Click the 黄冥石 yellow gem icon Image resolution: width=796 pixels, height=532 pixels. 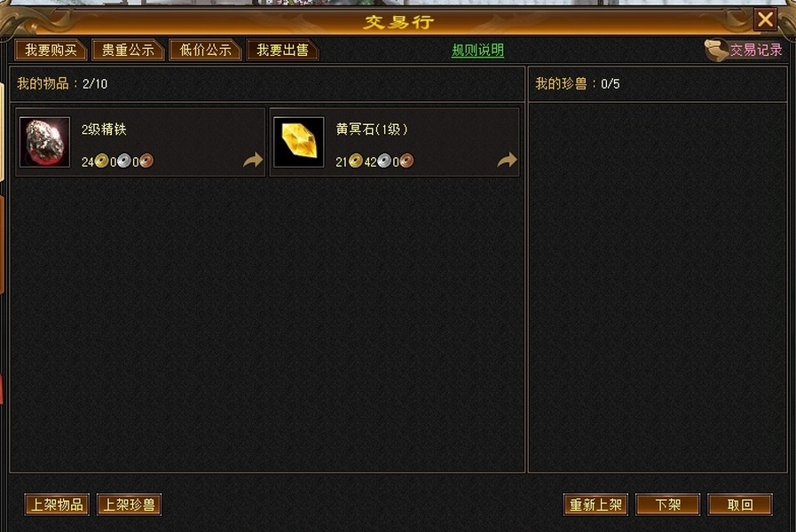pyautogui.click(x=298, y=142)
